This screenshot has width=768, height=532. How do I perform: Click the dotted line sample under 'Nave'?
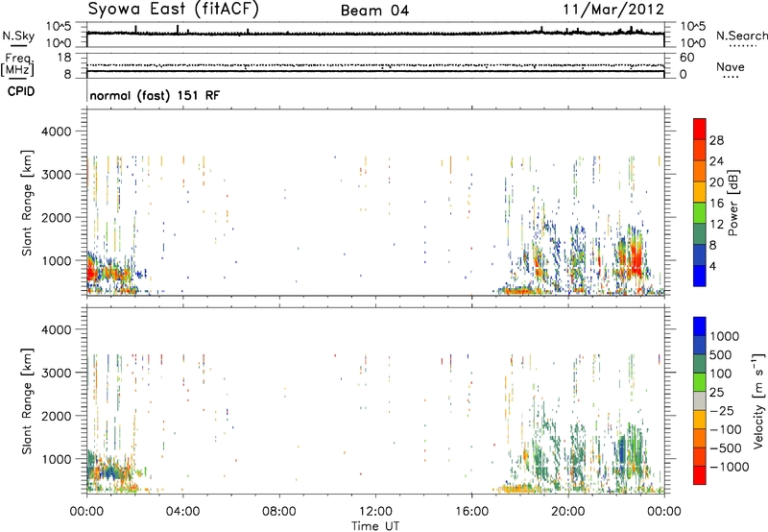click(731, 78)
